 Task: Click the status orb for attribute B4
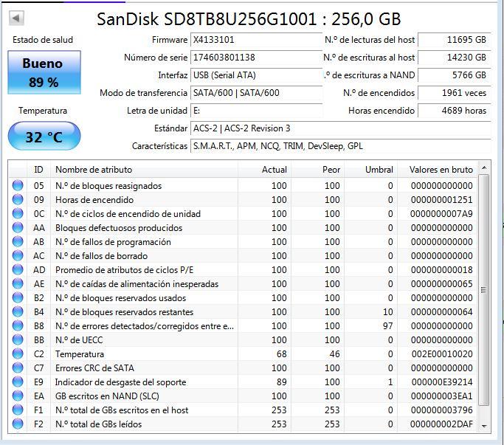coord(18,312)
